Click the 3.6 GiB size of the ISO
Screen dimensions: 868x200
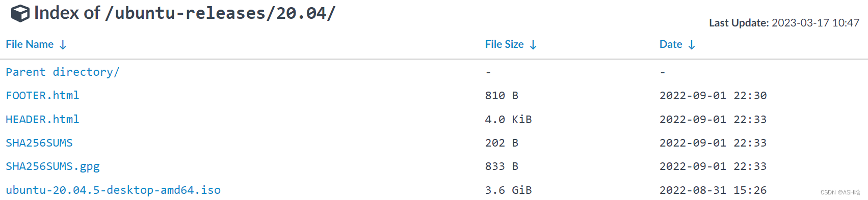coord(508,190)
